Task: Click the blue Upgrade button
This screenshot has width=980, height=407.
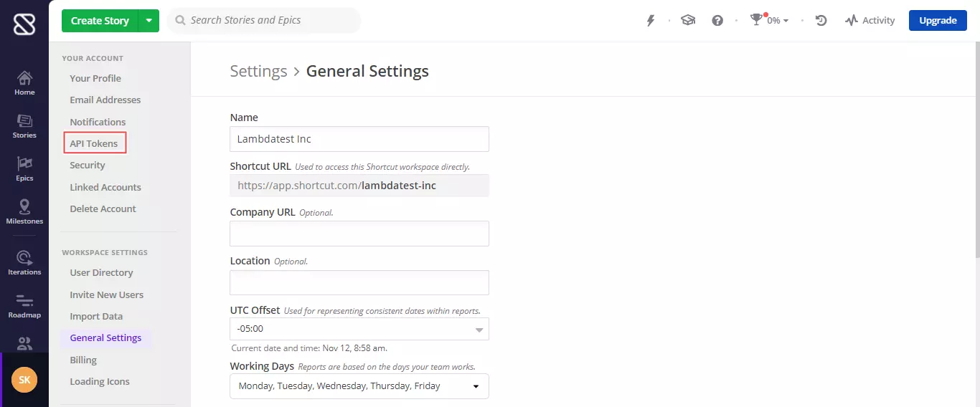Action: point(938,21)
